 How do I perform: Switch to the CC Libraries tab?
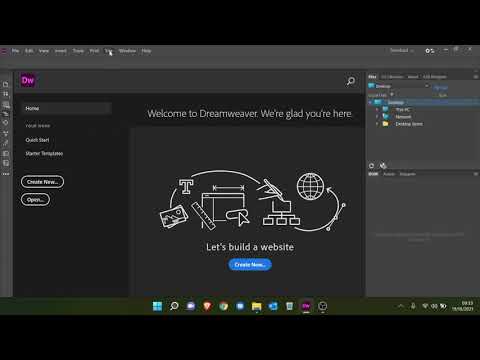392,77
